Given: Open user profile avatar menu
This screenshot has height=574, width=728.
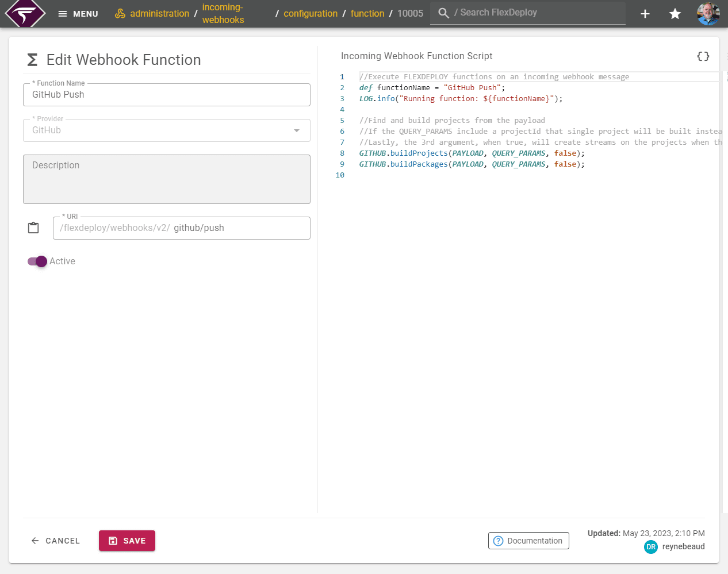Looking at the screenshot, I should tap(708, 14).
